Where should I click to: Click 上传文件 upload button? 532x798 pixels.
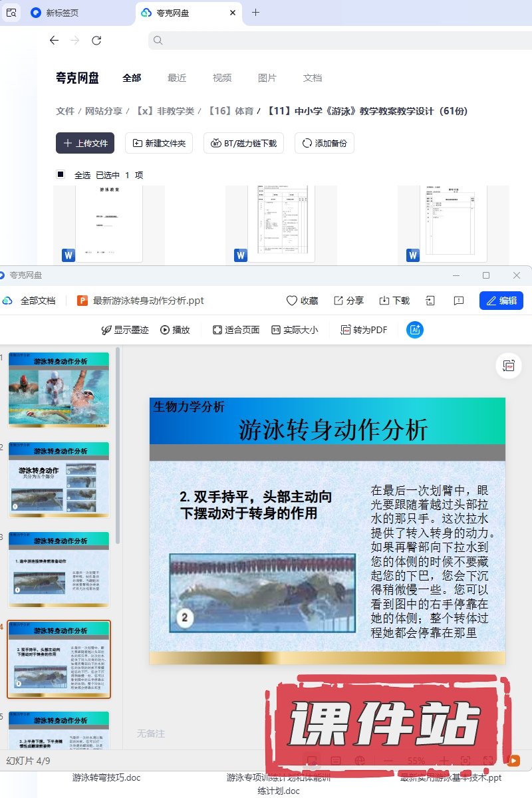point(85,143)
